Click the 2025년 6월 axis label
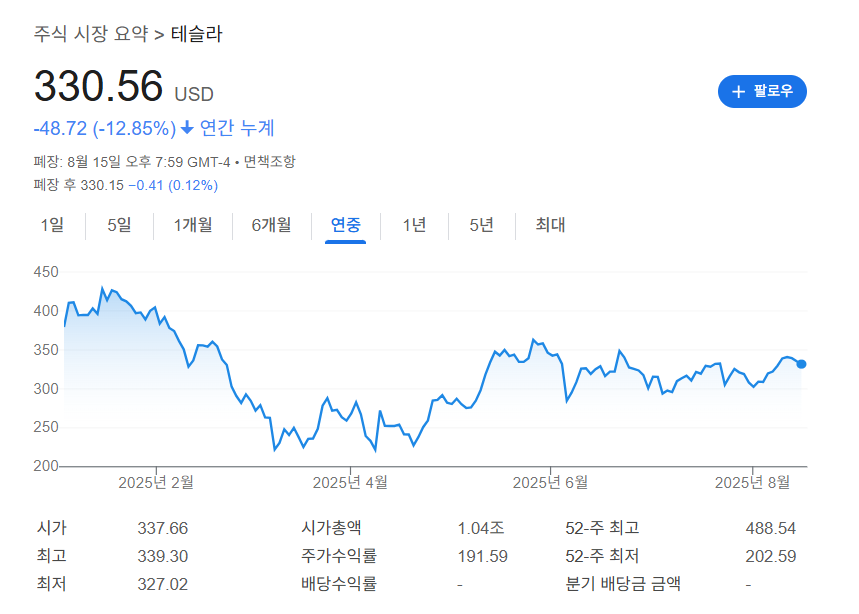The width and height of the screenshot is (859, 614). (x=550, y=483)
